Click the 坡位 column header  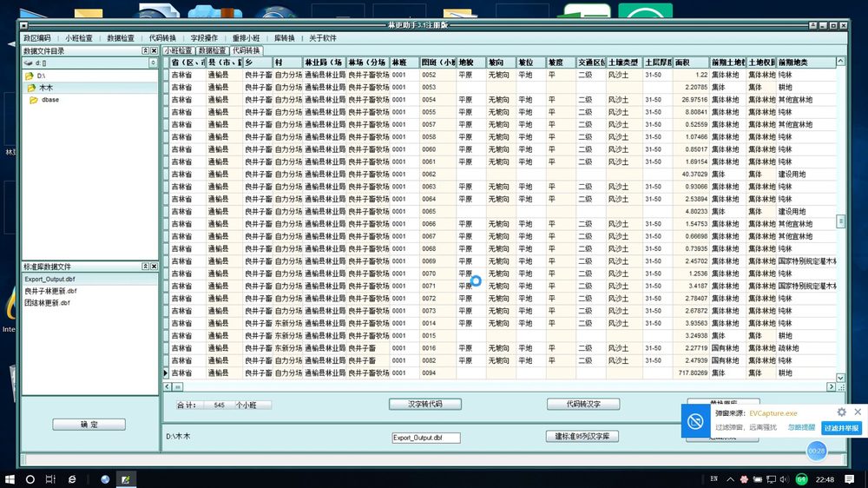pyautogui.click(x=531, y=62)
